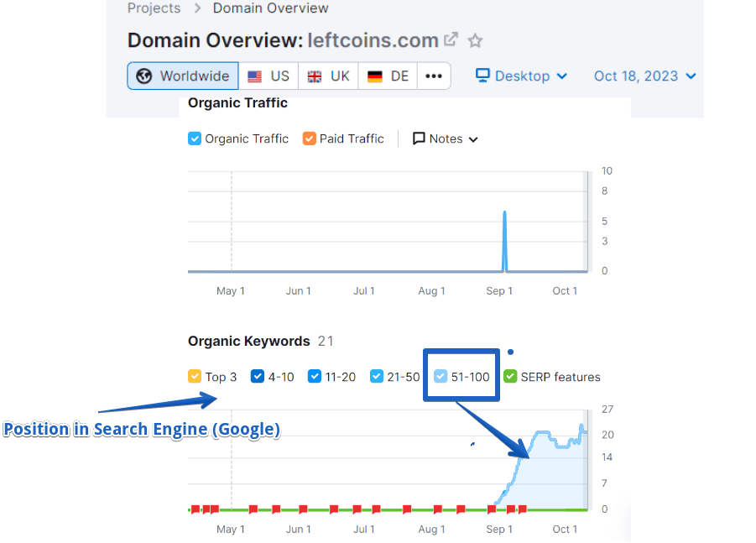
Task: Expand the Notes dropdown chevron
Action: 473,139
